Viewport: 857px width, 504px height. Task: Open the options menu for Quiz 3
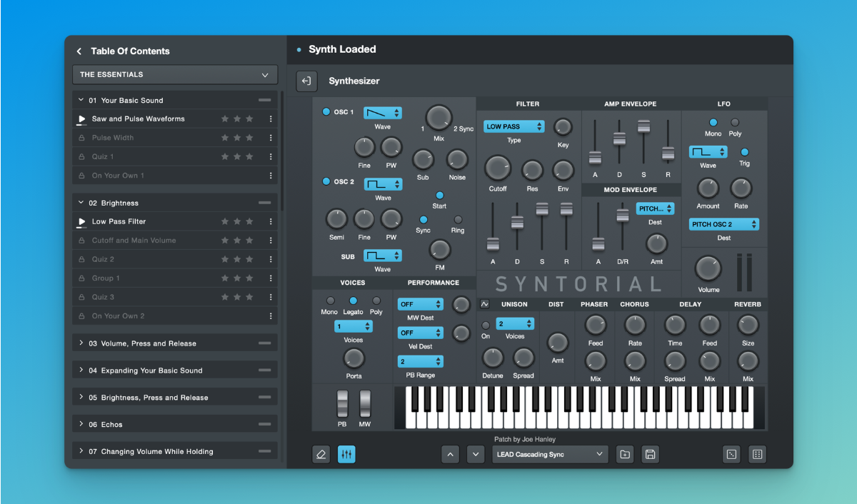tap(271, 297)
